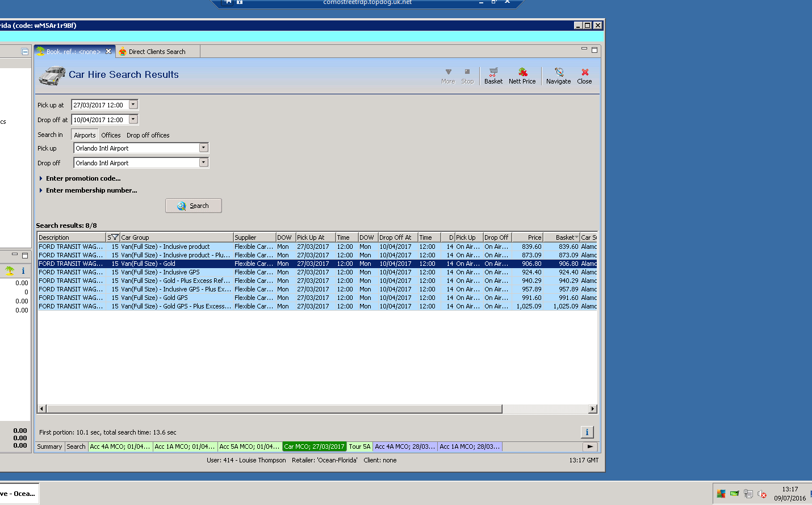The width and height of the screenshot is (812, 505).
Task: Switch to Direct Clients Search tab
Action: (157, 52)
